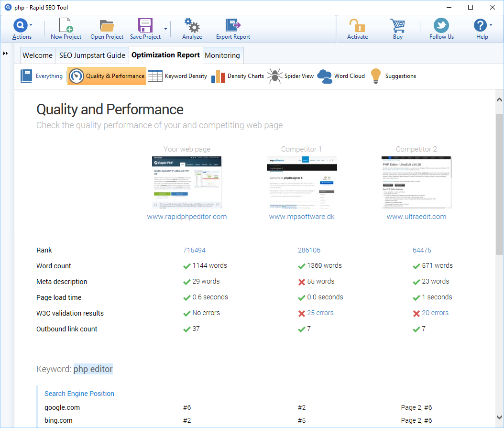View optimization Suggestions
504x428 pixels.
[393, 76]
